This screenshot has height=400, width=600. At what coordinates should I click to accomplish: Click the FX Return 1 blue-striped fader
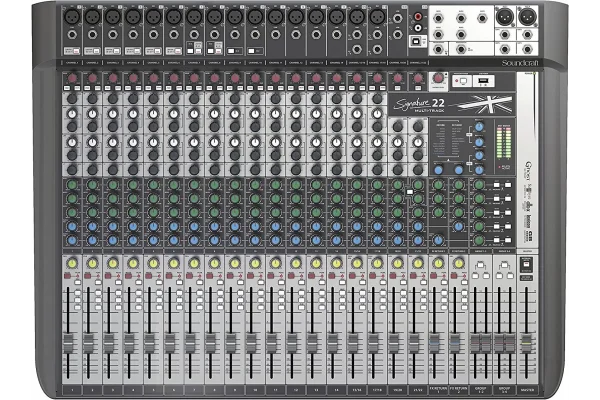(x=434, y=343)
